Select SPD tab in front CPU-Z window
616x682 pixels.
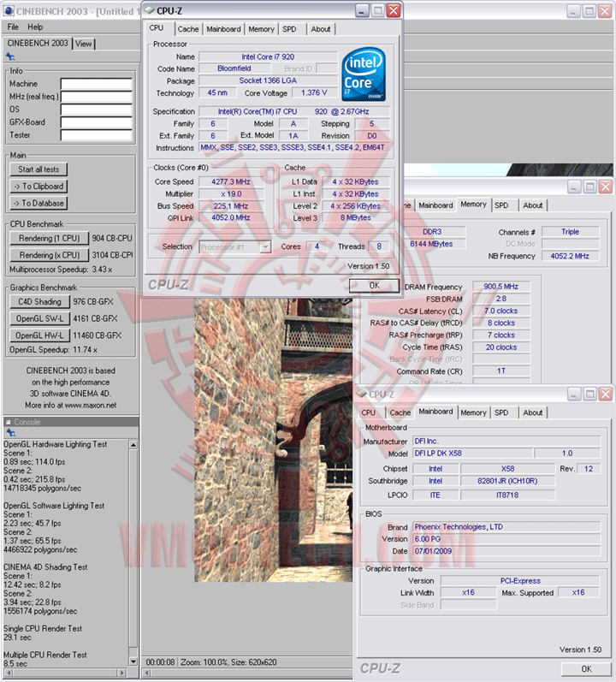point(289,29)
